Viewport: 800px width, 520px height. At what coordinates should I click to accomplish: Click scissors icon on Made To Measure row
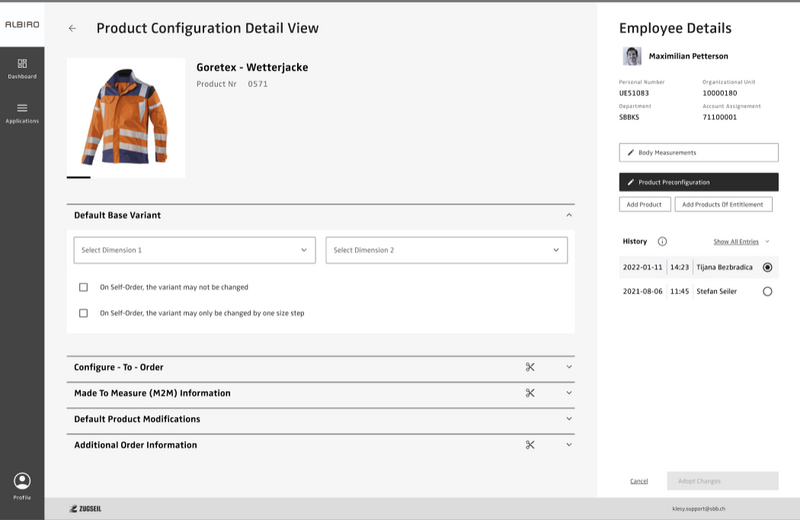(x=530, y=393)
